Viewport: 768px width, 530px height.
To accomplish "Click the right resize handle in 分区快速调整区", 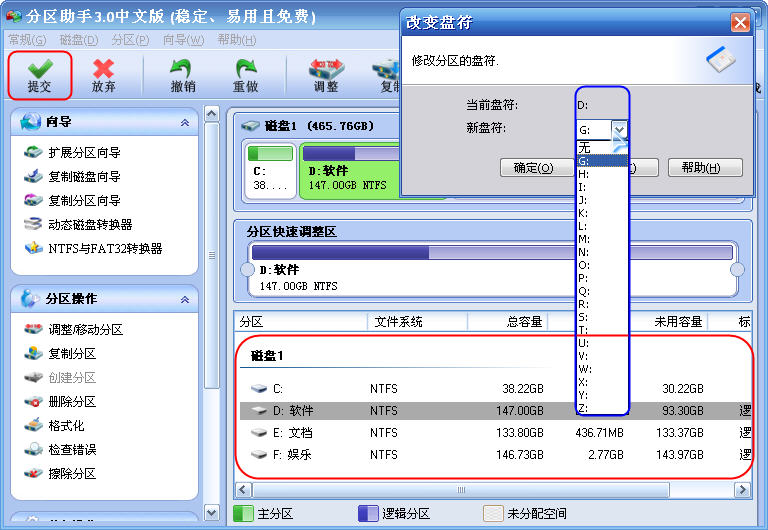I will coord(738,270).
